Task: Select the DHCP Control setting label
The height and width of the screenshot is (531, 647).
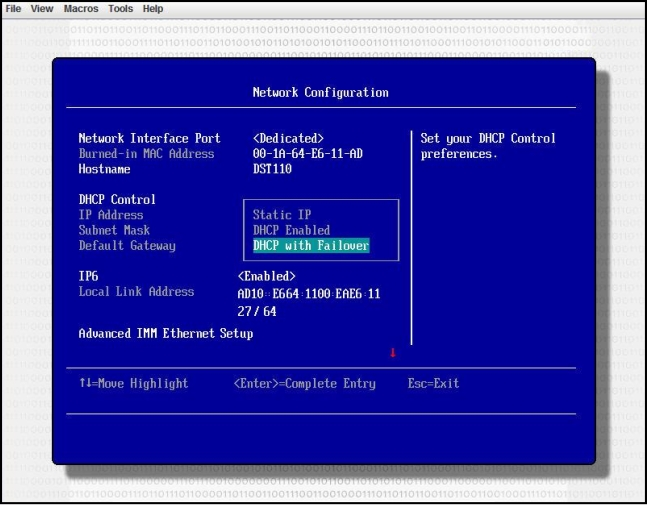Action: (117, 200)
